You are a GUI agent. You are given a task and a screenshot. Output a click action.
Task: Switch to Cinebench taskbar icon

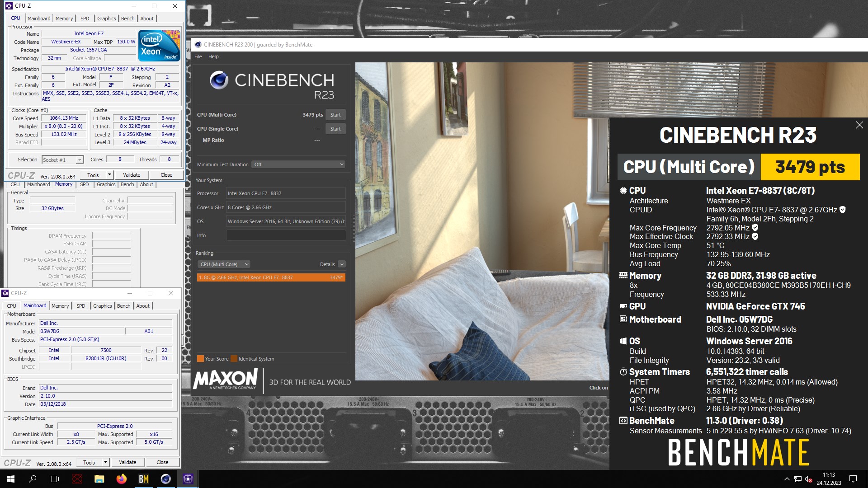165,479
